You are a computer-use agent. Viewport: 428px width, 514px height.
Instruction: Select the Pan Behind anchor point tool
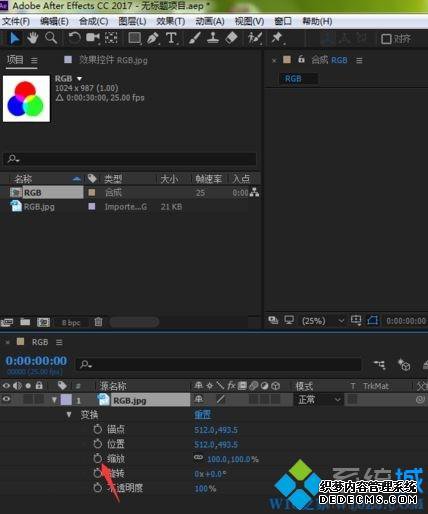tap(111, 38)
